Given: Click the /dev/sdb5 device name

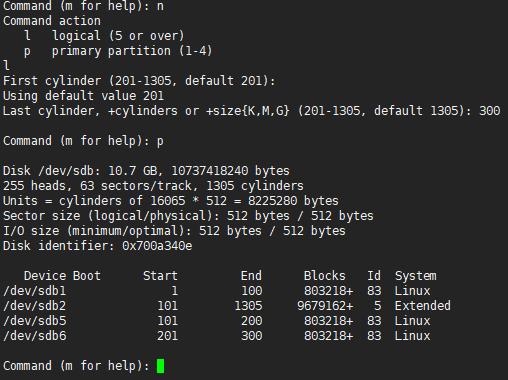Looking at the screenshot, I should [35, 321].
